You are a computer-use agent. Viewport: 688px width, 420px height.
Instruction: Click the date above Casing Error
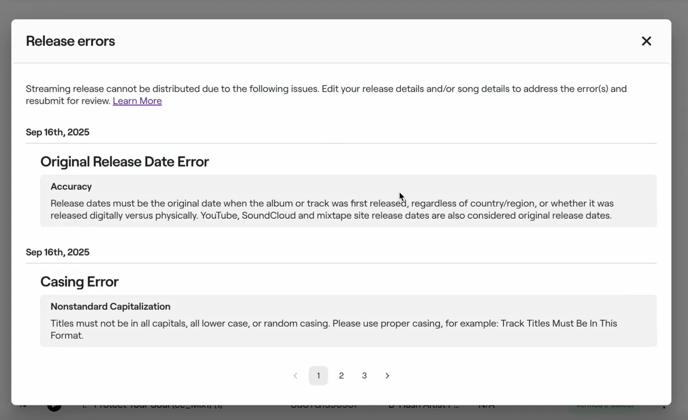coord(57,252)
